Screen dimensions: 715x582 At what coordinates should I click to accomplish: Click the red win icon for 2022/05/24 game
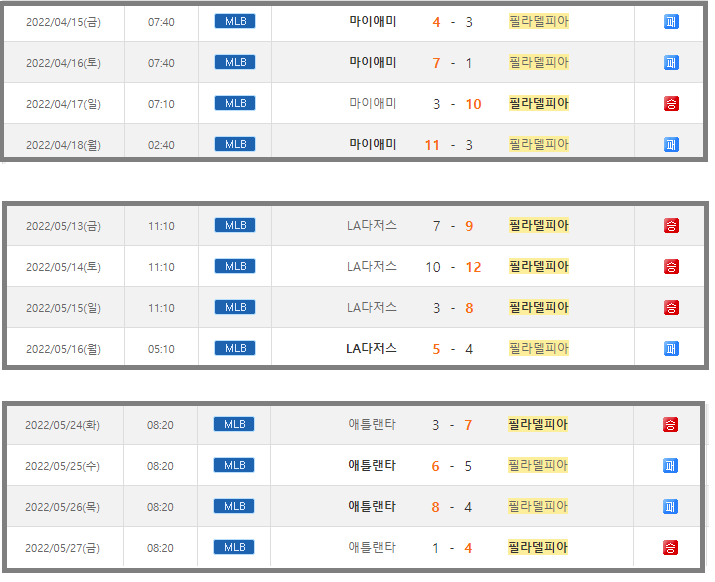(670, 425)
